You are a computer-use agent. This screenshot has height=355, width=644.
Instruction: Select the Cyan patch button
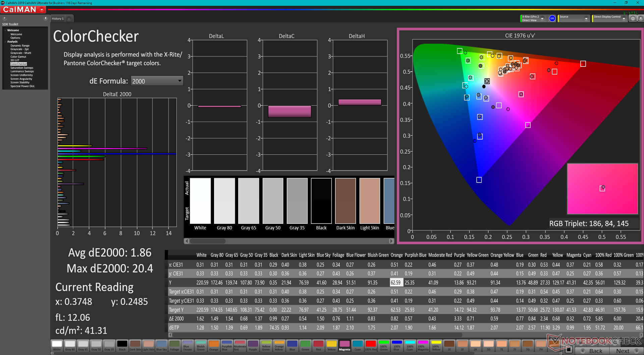click(x=358, y=345)
